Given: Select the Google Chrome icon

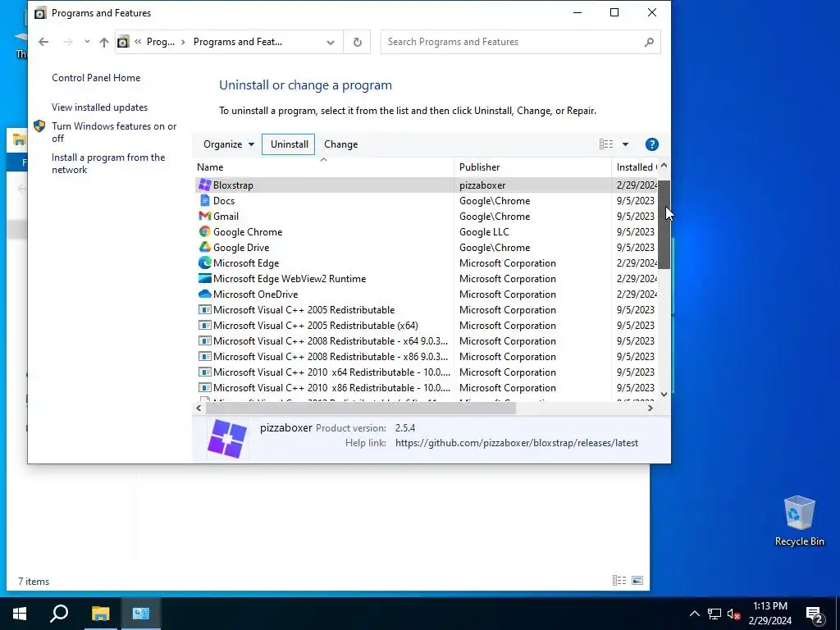Looking at the screenshot, I should [x=204, y=231].
